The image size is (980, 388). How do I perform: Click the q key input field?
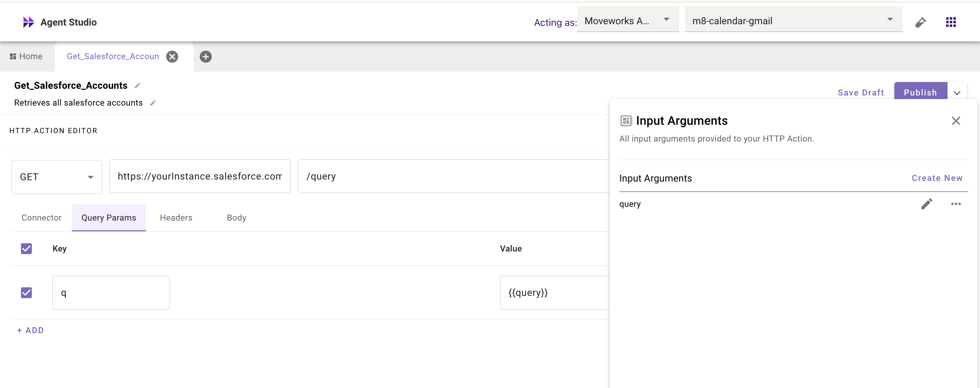[111, 293]
